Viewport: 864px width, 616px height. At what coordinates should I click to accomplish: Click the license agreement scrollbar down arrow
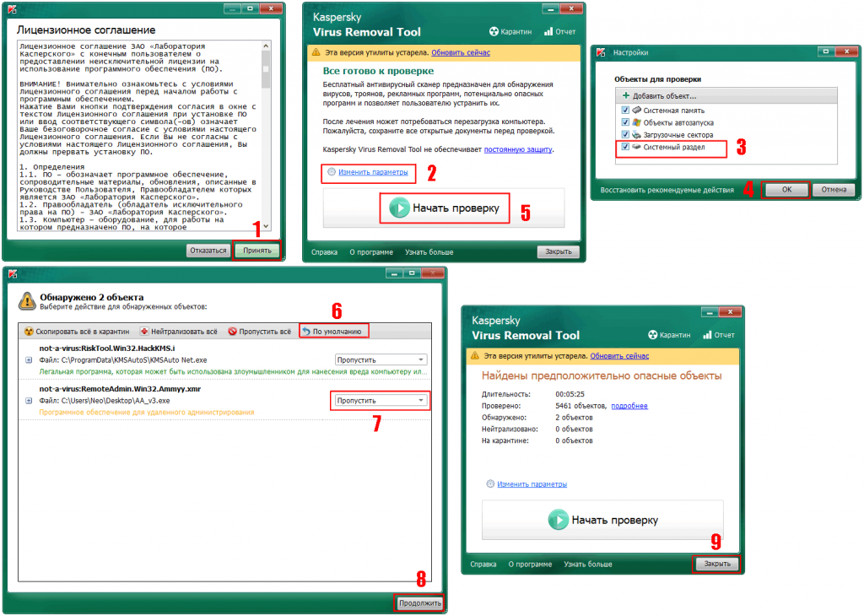coord(267,226)
